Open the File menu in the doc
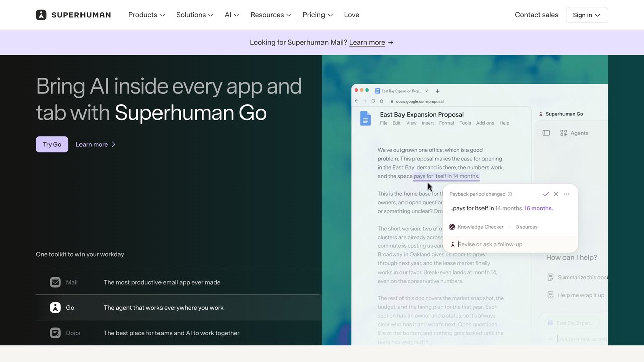Viewport: 644px width, 362px height. [x=384, y=123]
